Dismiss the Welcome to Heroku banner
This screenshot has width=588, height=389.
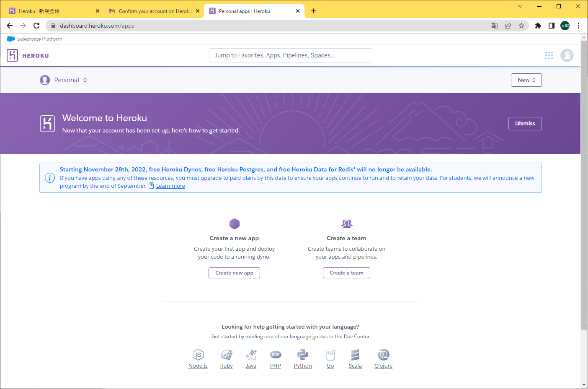coord(525,124)
